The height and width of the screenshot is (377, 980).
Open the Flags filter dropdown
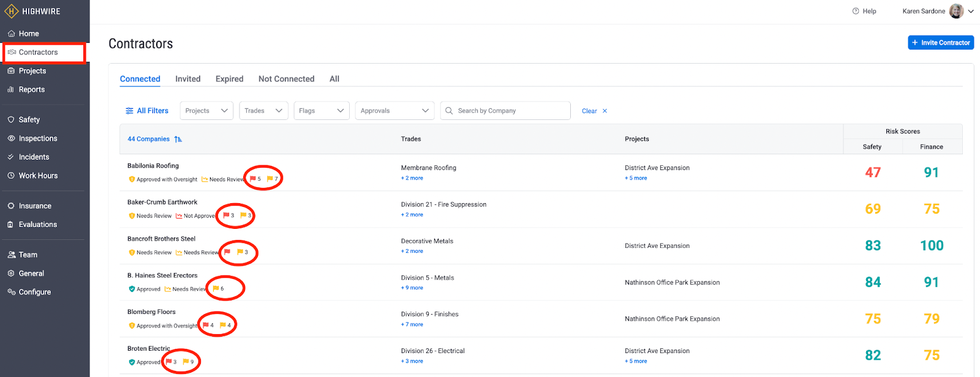(322, 111)
